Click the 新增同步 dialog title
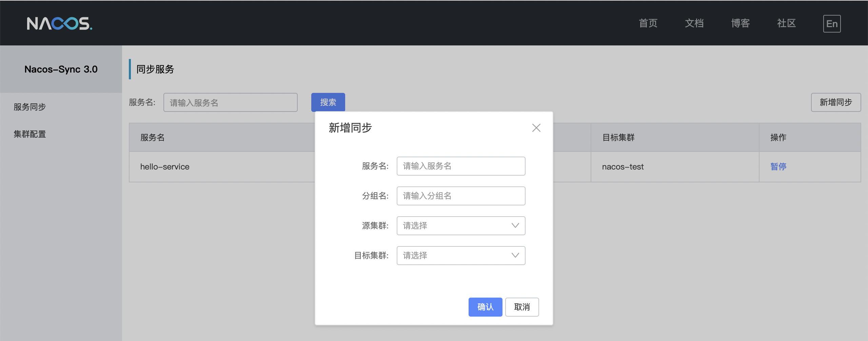868x341 pixels. 350,128
